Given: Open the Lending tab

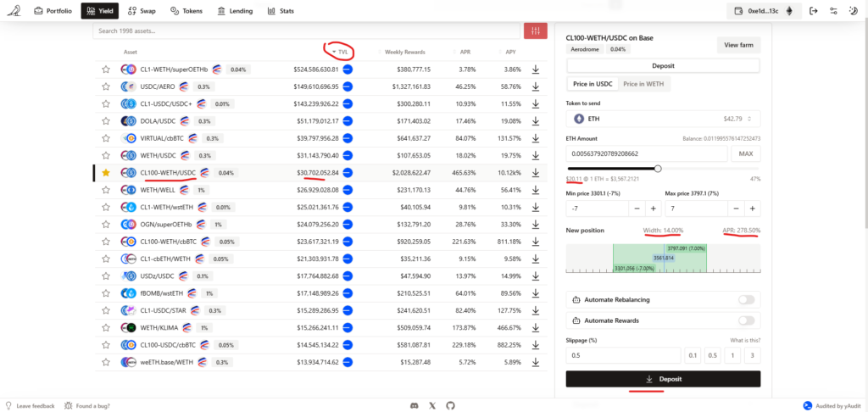Looking at the screenshot, I should pyautogui.click(x=235, y=10).
